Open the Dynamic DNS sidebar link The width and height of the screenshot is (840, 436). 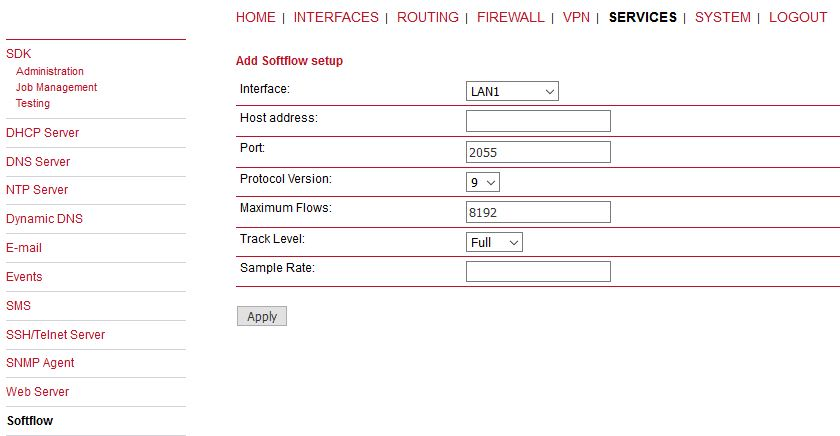click(x=44, y=219)
